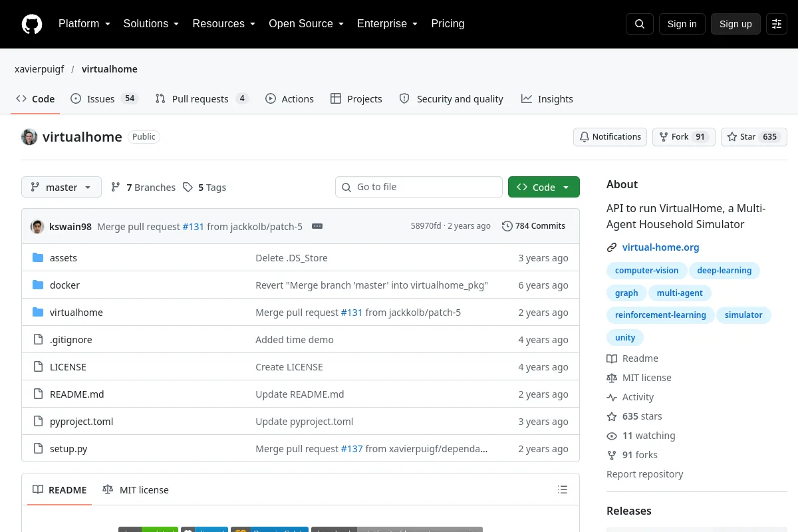Open the Security and quality tab
The height and width of the screenshot is (532, 798).
(451, 99)
